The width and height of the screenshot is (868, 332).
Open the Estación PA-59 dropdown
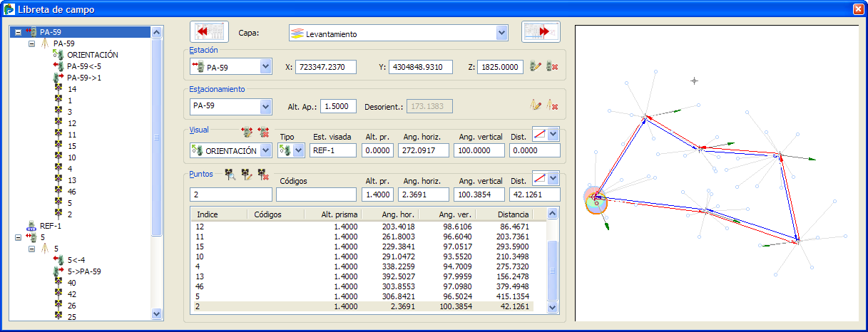click(x=265, y=67)
